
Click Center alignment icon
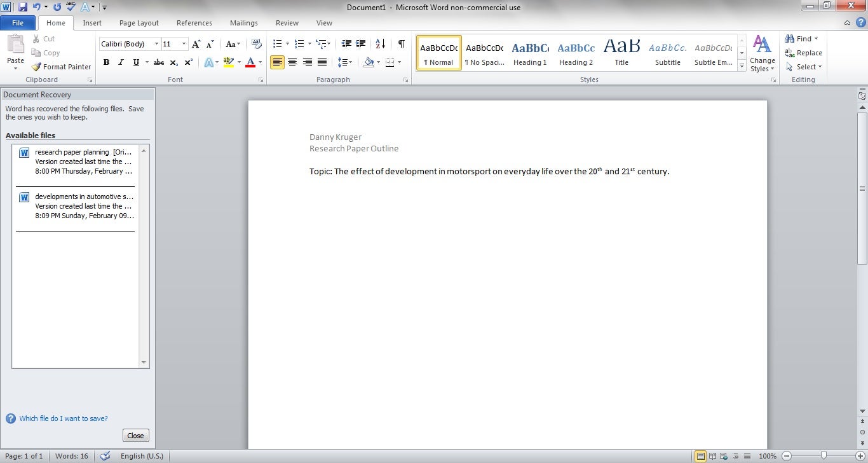292,62
